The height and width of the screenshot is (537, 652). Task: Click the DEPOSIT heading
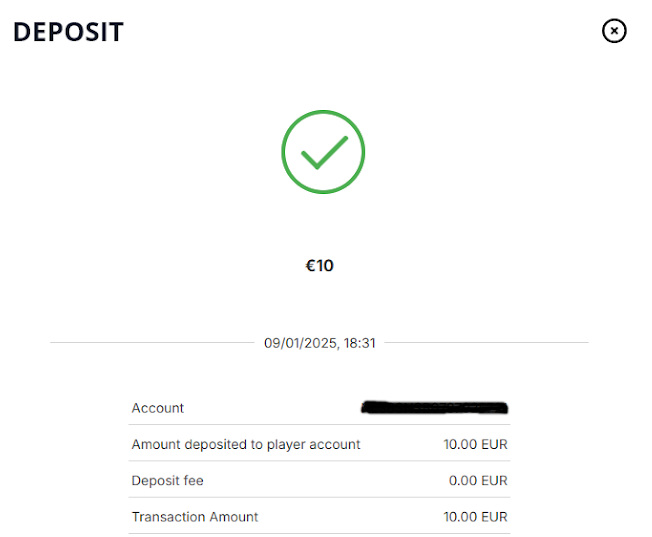(68, 32)
